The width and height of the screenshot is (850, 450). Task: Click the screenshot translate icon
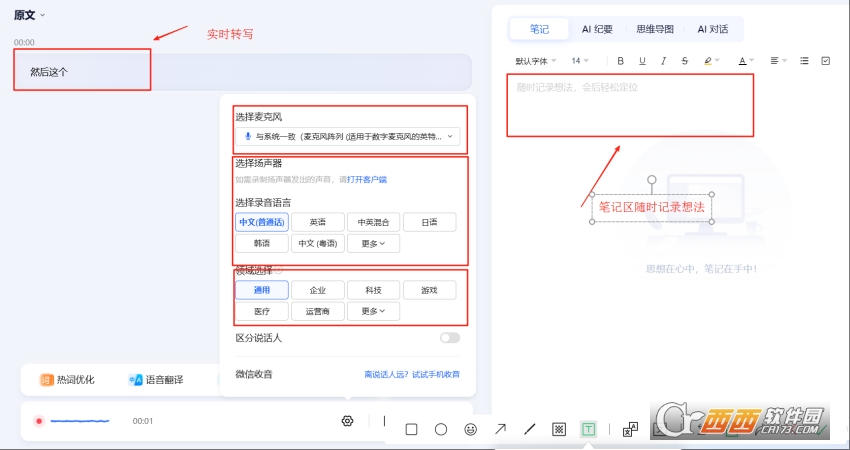tap(630, 429)
